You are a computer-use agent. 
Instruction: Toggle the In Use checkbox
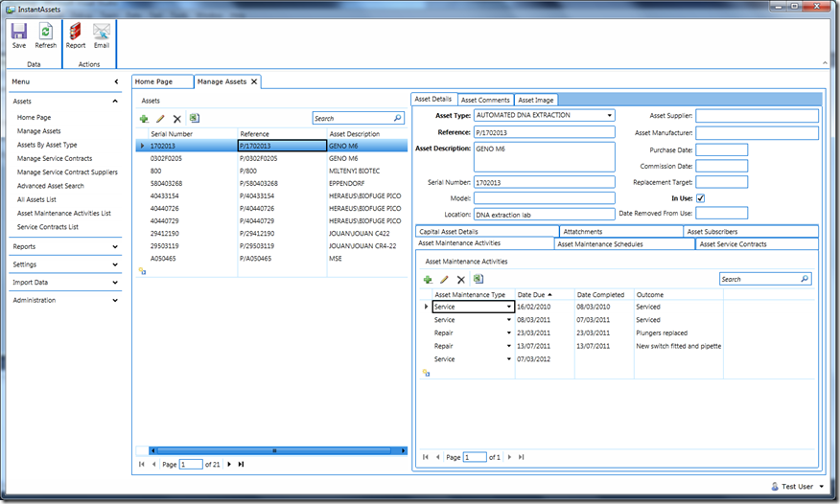(700, 198)
